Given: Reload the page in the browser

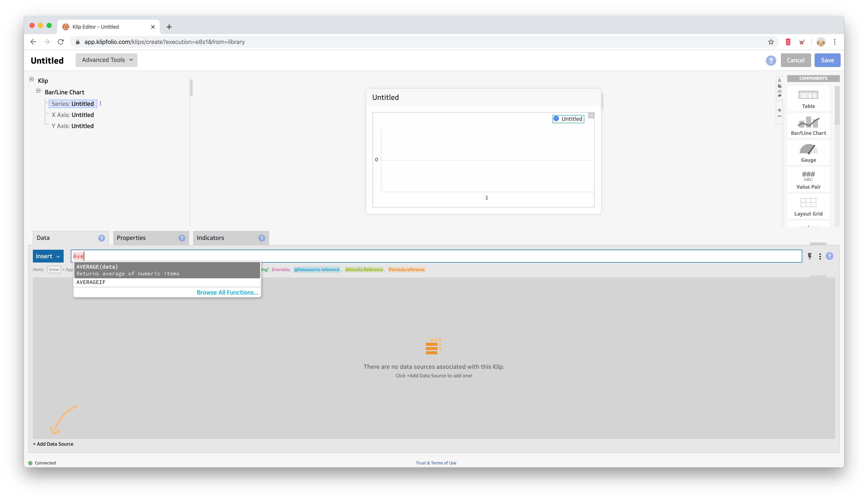Looking at the screenshot, I should 61,42.
